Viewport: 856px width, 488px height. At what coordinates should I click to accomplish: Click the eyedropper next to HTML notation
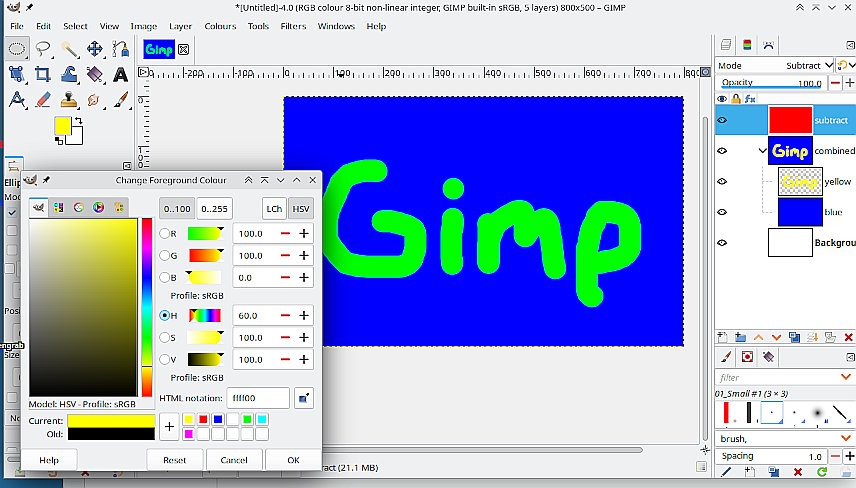304,398
